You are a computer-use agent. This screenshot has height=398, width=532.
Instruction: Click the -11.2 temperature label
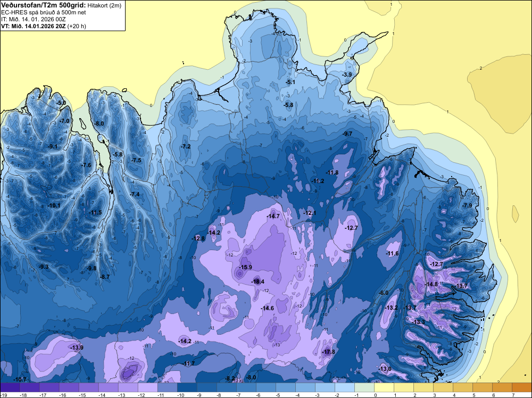[318, 181]
